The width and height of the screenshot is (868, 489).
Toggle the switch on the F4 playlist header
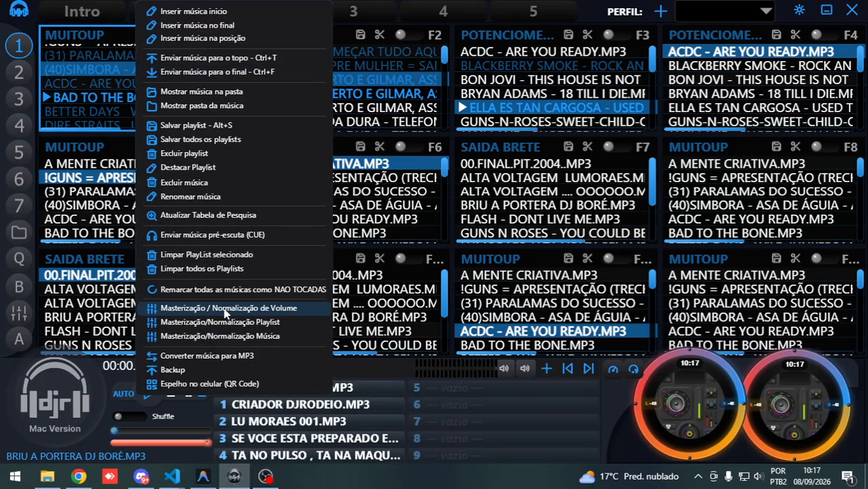[820, 35]
